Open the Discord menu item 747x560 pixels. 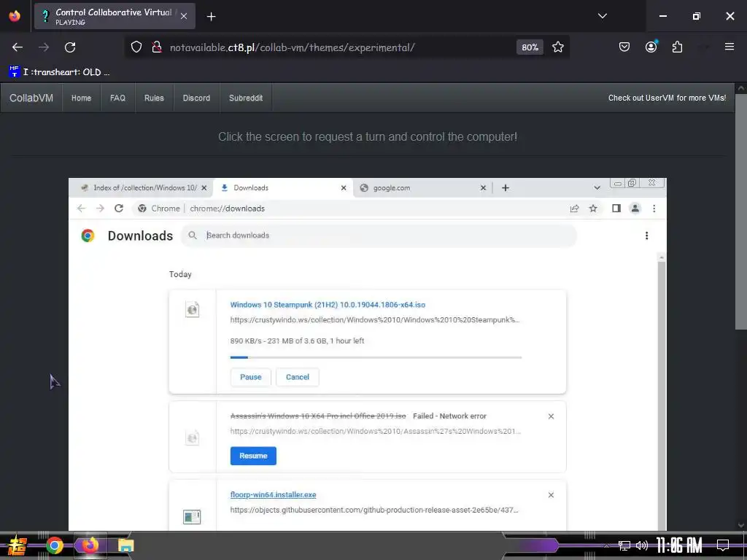[x=196, y=98]
